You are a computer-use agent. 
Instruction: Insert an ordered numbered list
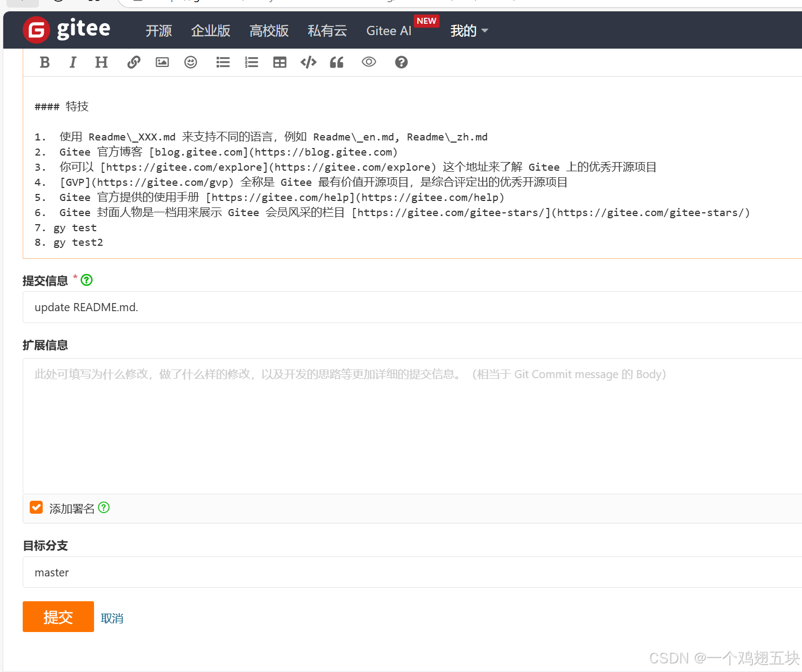coord(251,62)
